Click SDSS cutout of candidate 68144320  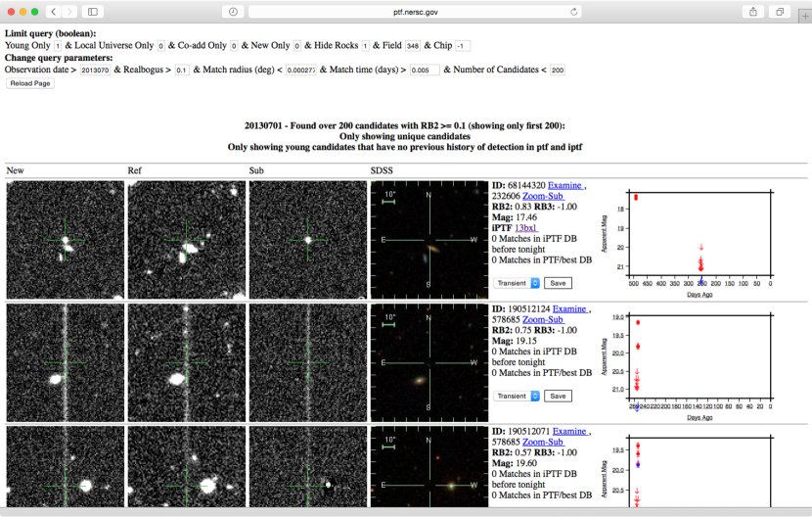(429, 240)
